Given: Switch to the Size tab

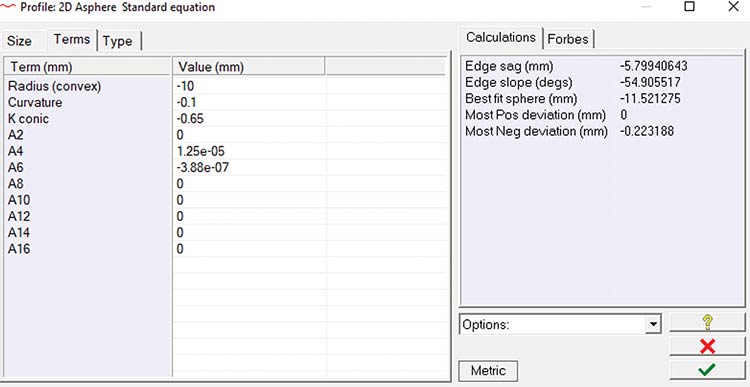Looking at the screenshot, I should click(19, 41).
